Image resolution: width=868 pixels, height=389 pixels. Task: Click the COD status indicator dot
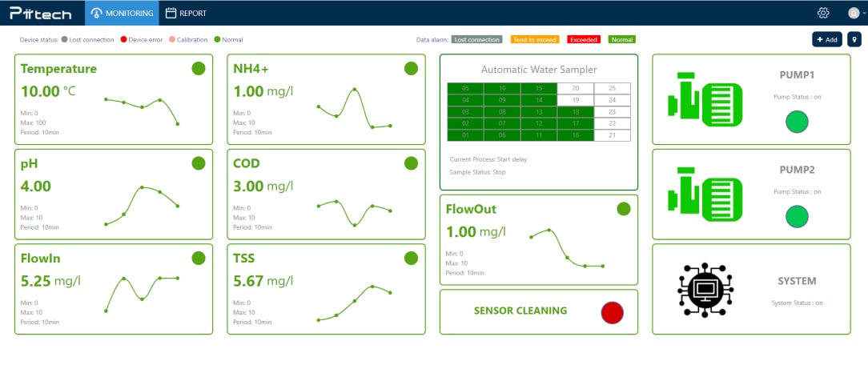point(411,163)
